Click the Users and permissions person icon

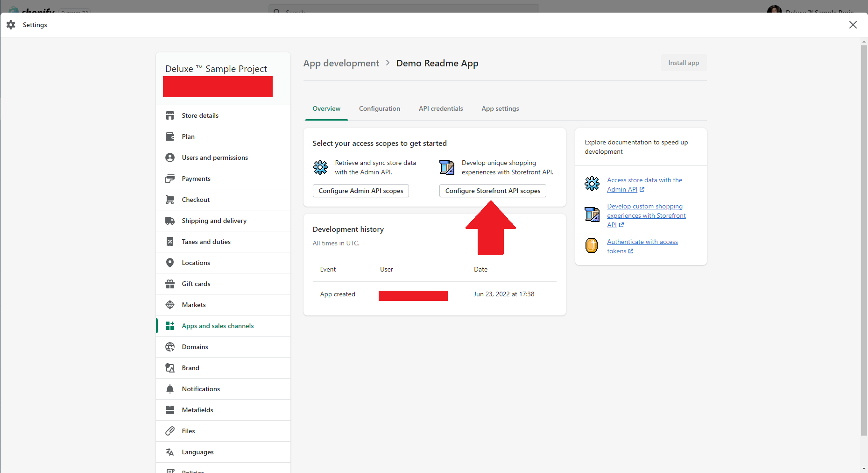(x=170, y=158)
